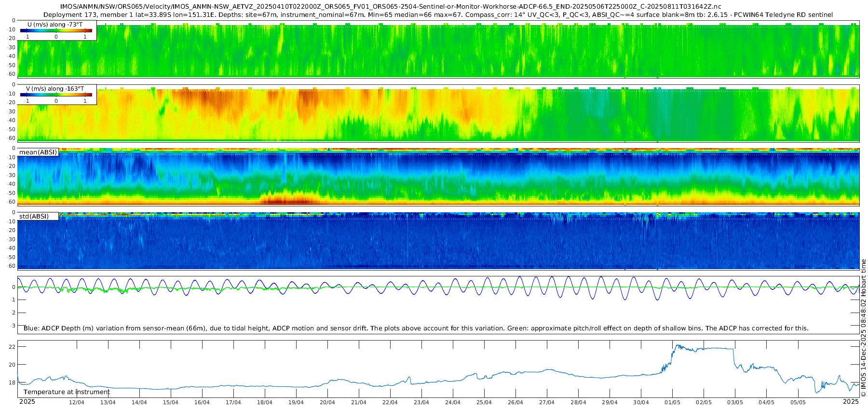Click the 'Temperature at instrument' label
The width and height of the screenshot is (868, 410).
(67, 392)
